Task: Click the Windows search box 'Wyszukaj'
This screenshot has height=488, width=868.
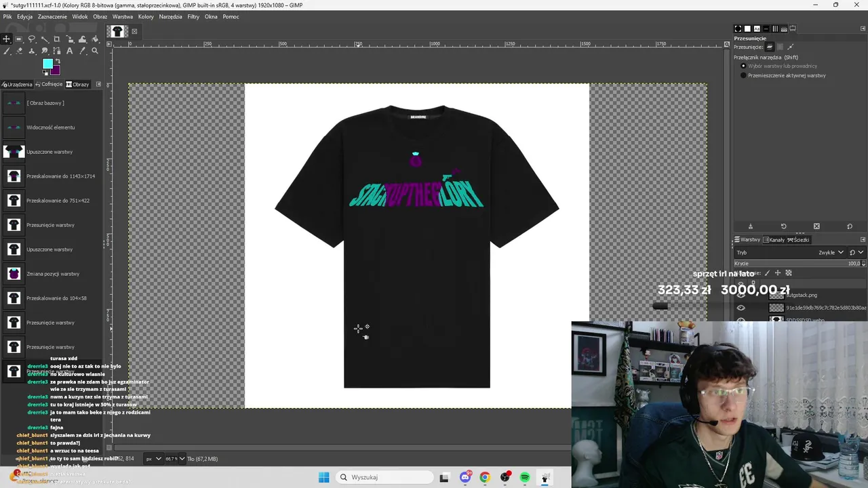Action: (384, 477)
